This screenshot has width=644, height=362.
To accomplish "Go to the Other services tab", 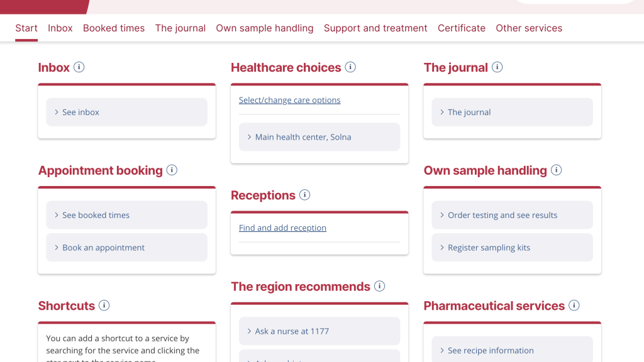I will pyautogui.click(x=528, y=28).
